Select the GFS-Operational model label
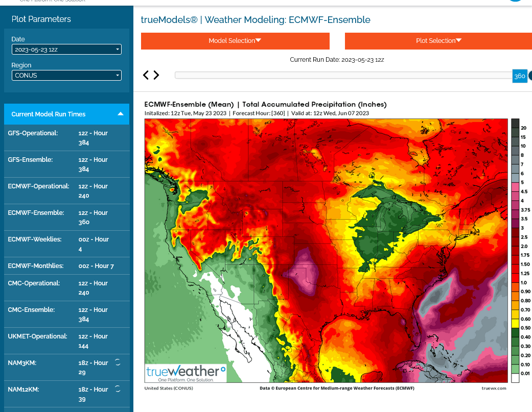 33,133
